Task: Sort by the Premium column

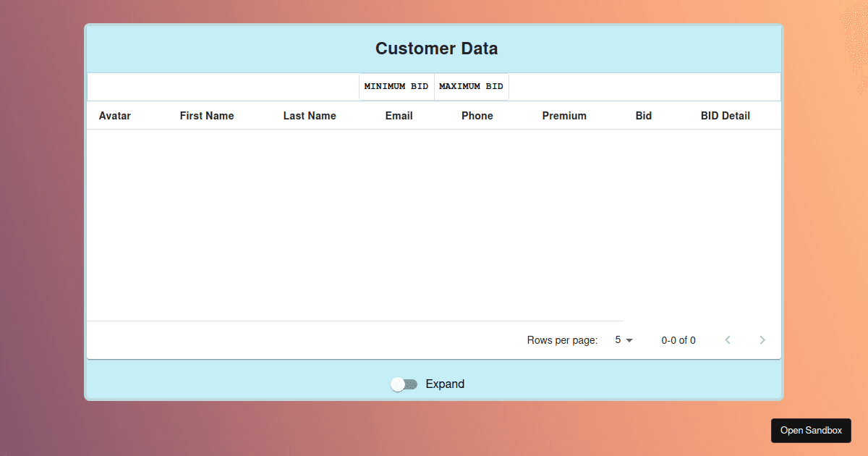Action: (x=564, y=115)
